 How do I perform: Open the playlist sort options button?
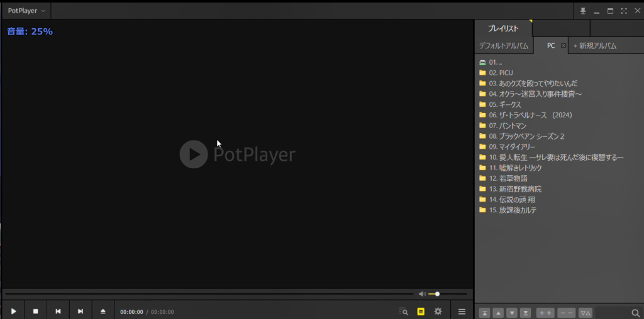click(586, 313)
